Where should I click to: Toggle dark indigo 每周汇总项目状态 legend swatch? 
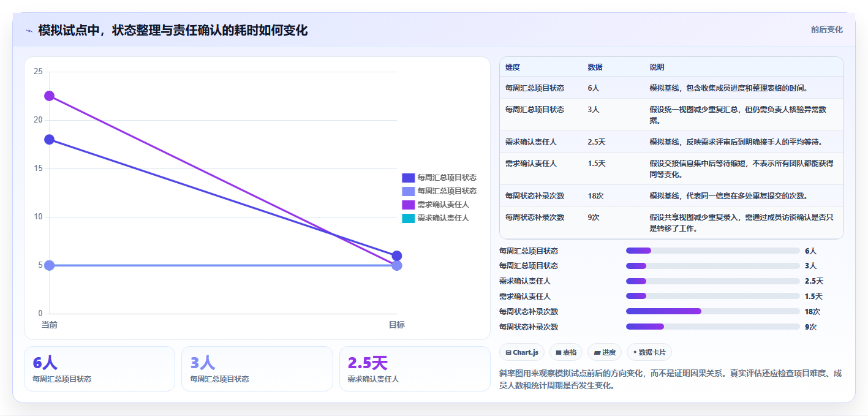(408, 178)
